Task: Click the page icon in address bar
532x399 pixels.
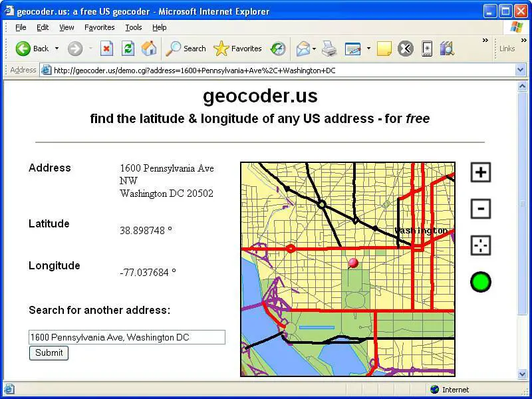Action: 46,70
